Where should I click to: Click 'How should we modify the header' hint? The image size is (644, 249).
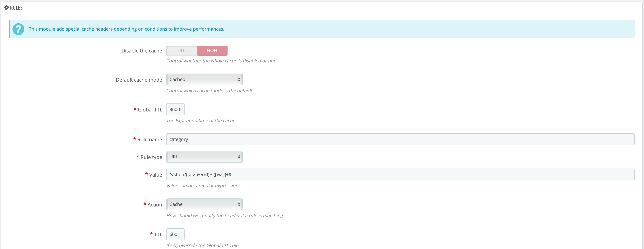pos(224,215)
